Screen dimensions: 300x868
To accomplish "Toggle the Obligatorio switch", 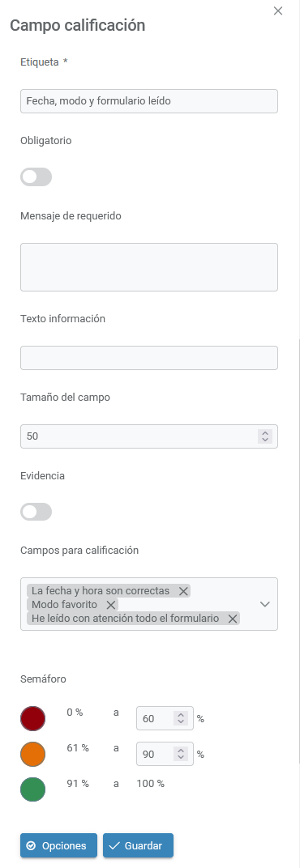I will (x=36, y=177).
